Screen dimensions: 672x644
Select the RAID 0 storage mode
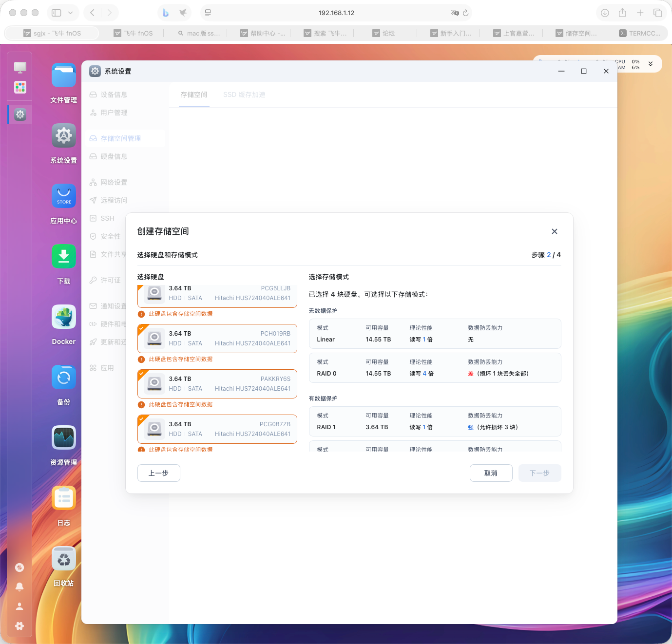[435, 368]
